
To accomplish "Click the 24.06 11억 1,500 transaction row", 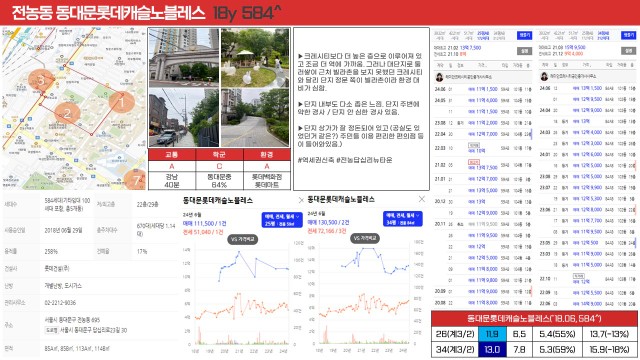I will pyautogui.click(x=483, y=89).
